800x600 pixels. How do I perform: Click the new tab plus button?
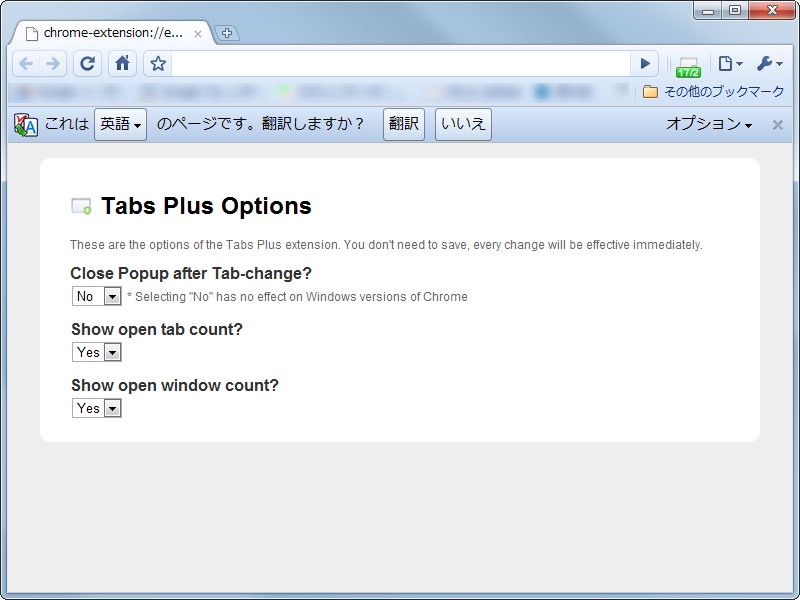coord(227,33)
